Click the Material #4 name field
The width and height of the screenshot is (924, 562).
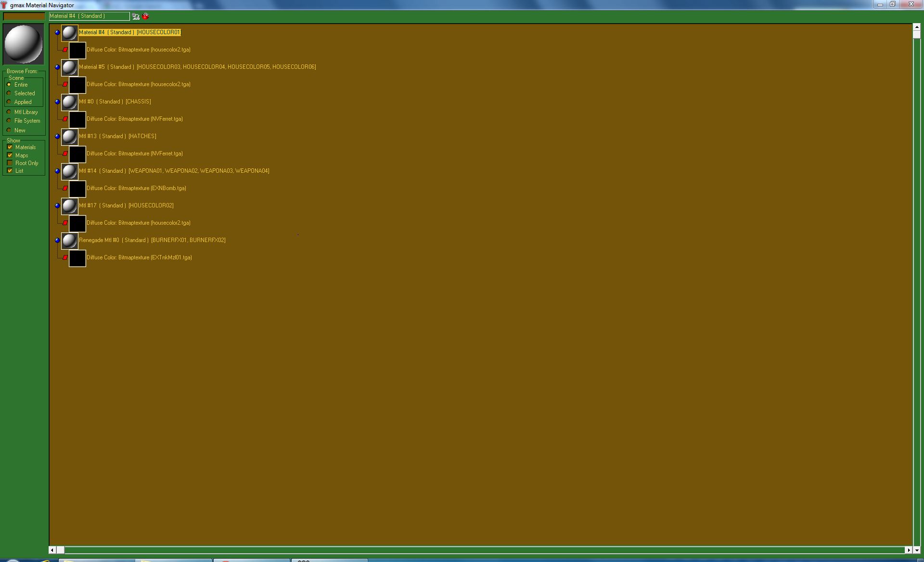point(89,16)
